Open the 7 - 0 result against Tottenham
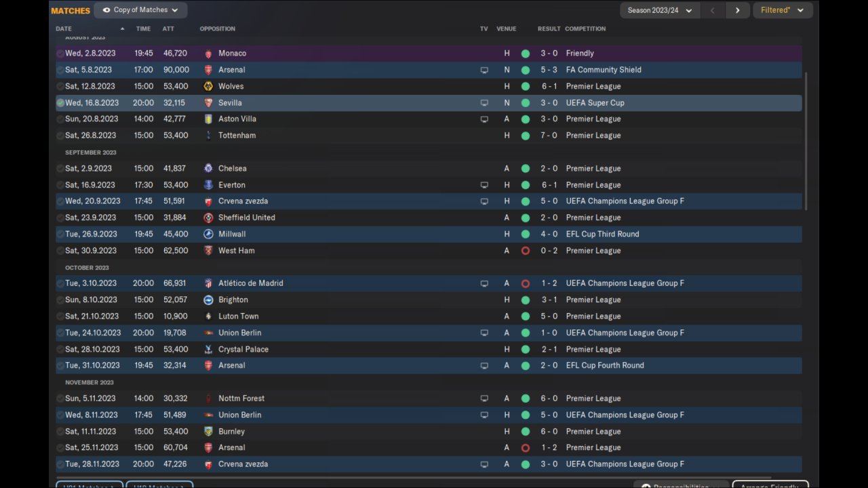 pos(549,136)
